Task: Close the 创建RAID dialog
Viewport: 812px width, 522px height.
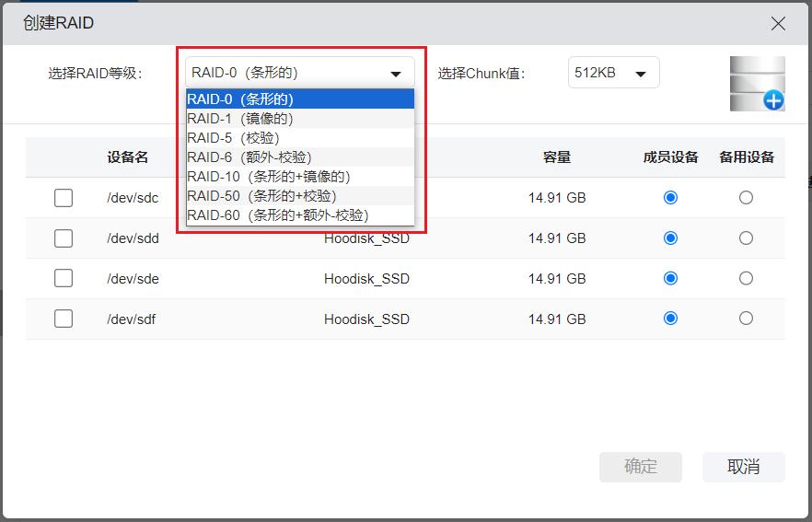Action: (x=778, y=23)
